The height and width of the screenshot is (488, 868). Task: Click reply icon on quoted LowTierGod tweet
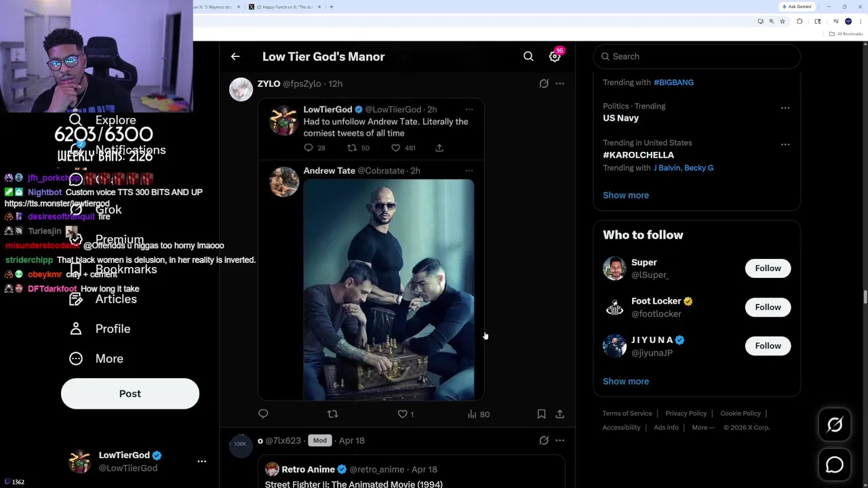(x=309, y=148)
